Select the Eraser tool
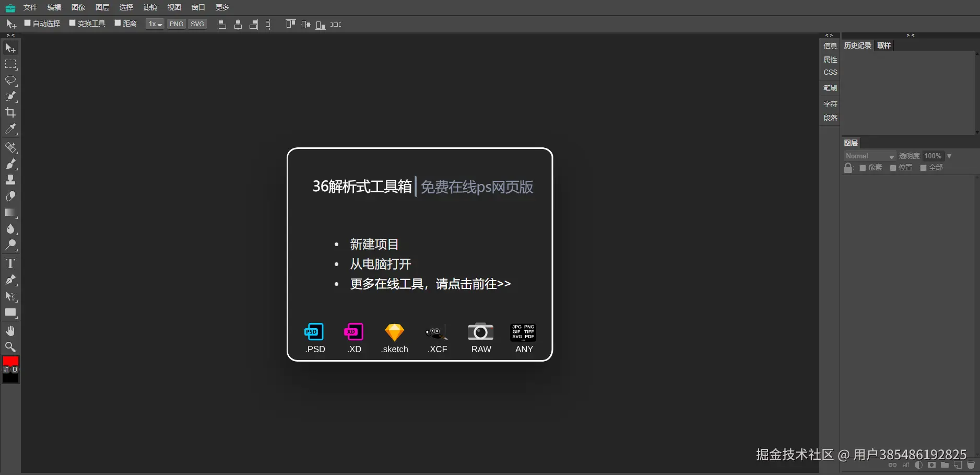This screenshot has width=980, height=475. coord(10,196)
